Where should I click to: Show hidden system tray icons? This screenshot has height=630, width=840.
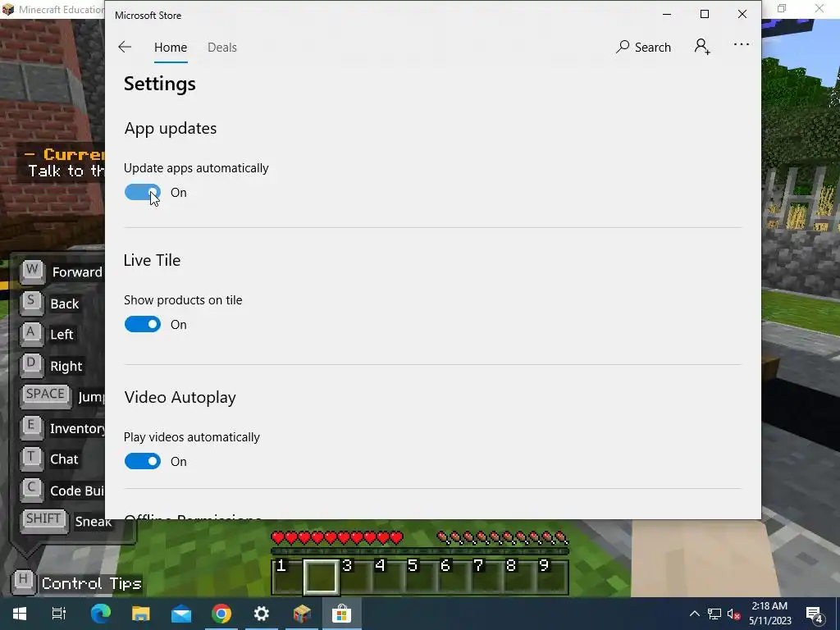[x=694, y=614]
